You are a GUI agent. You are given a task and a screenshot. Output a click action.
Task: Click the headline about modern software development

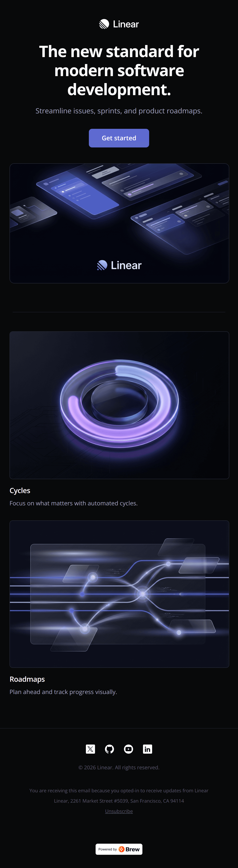119,71
